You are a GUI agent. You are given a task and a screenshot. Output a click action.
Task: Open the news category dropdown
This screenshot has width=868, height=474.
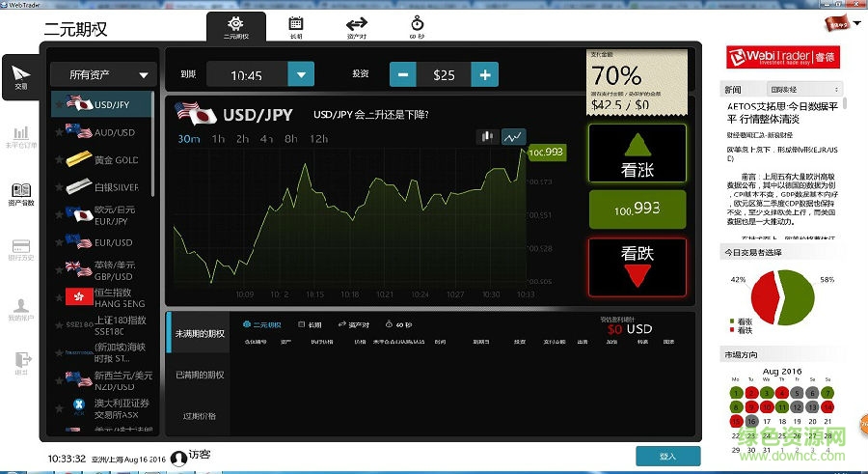[x=804, y=89]
